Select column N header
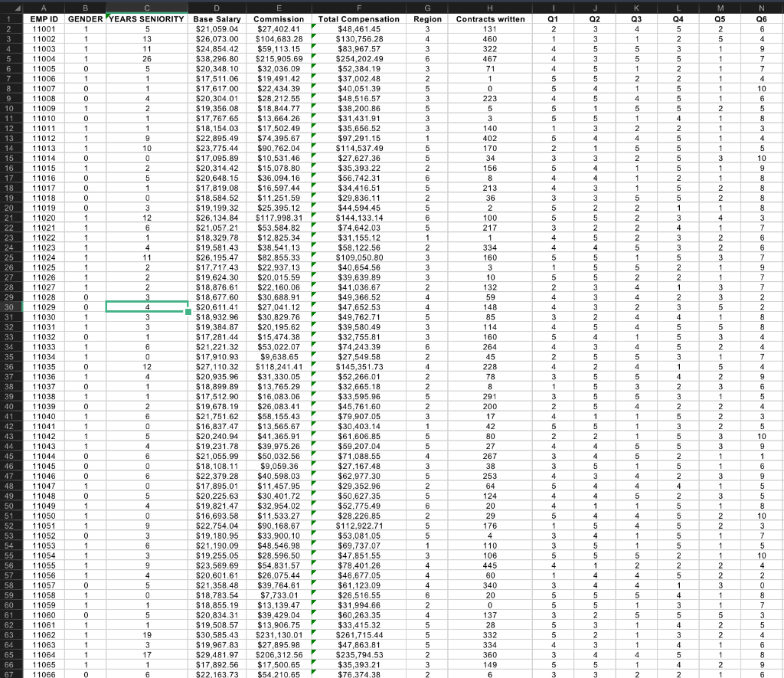This screenshot has width=784, height=678. pyautogui.click(x=761, y=8)
